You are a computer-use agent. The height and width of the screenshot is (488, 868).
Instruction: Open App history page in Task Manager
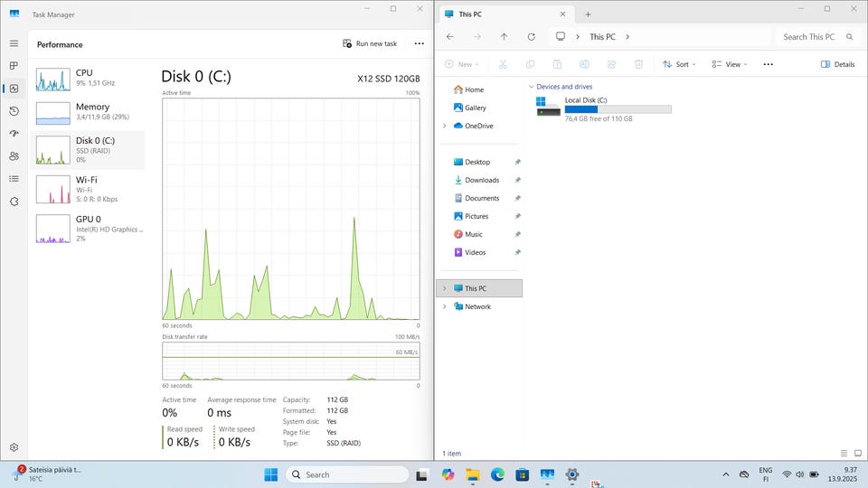pos(14,111)
